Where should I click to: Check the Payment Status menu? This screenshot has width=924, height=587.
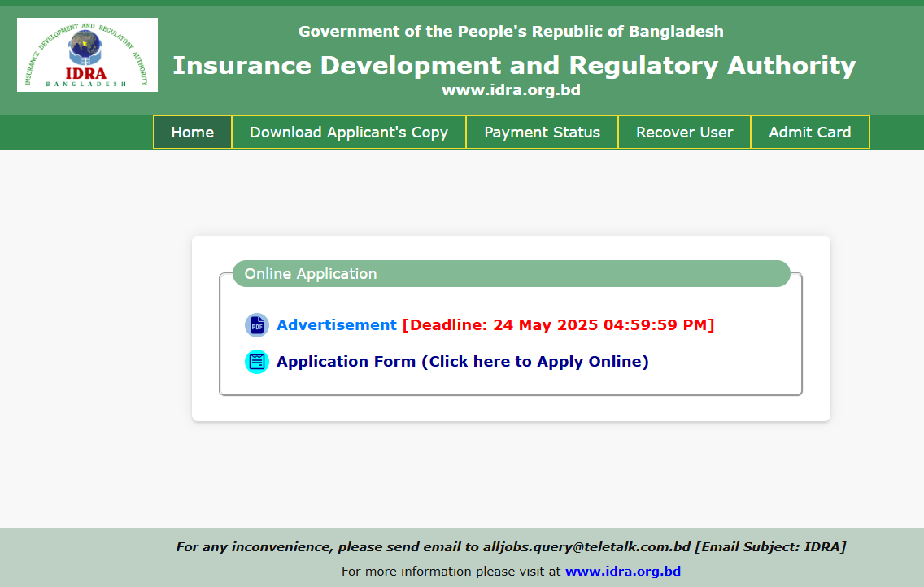(x=543, y=133)
